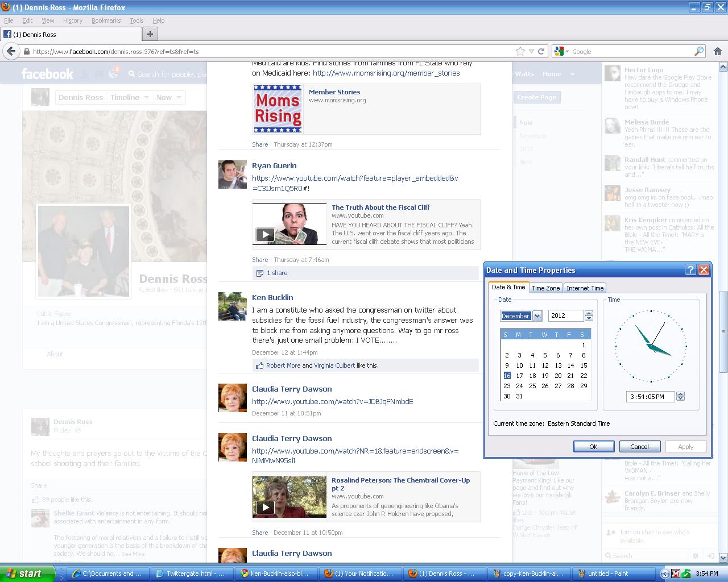Switch to the Time Zone tab

click(546, 288)
